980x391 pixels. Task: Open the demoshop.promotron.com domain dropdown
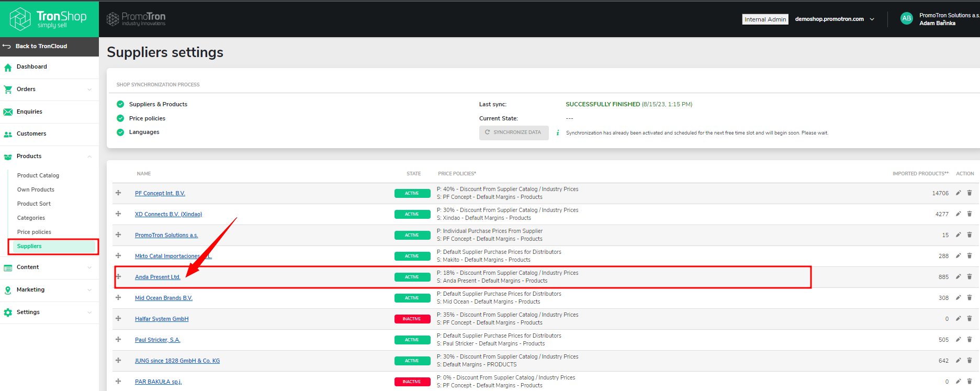(x=835, y=19)
